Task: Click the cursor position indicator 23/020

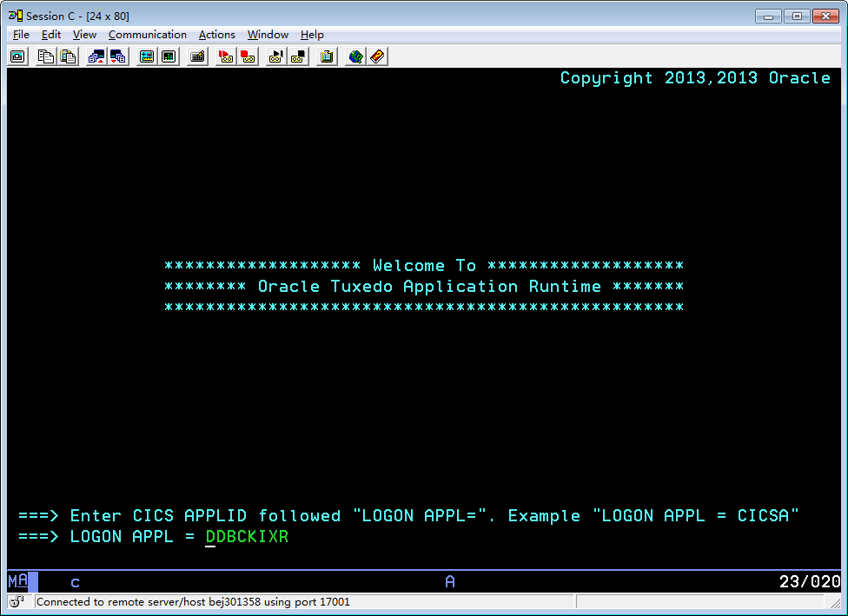Action: [x=810, y=581]
